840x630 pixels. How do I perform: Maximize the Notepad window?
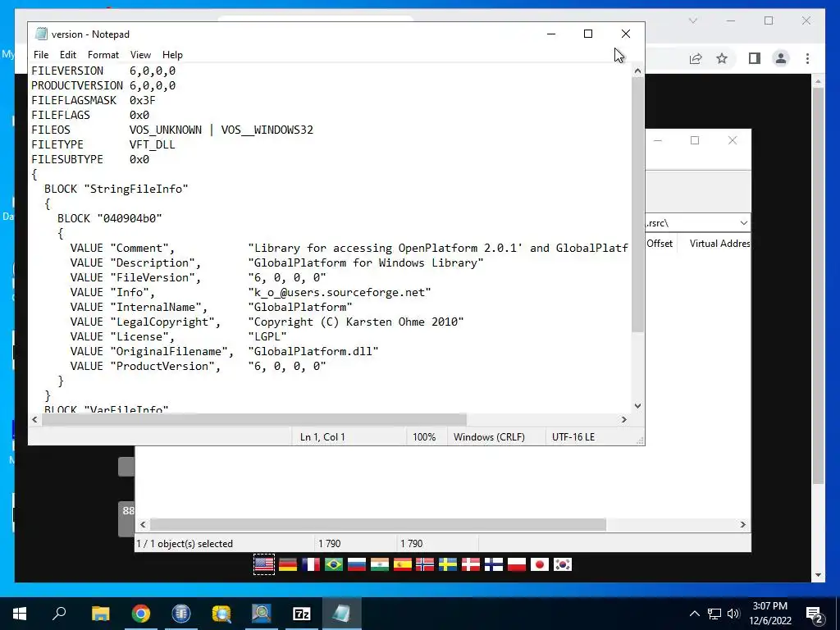point(588,34)
